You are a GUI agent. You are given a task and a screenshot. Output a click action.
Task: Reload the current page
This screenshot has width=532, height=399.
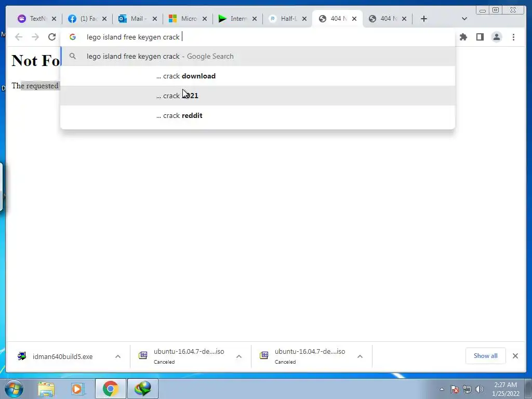pos(52,37)
